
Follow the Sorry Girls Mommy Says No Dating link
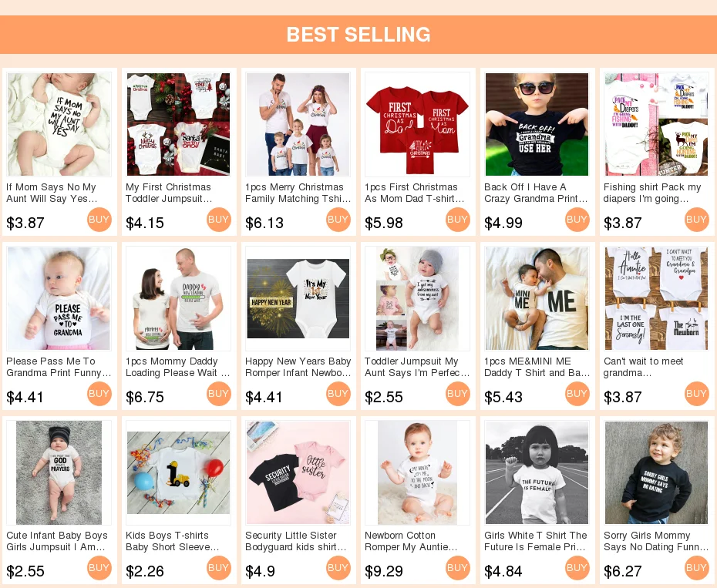coord(656,541)
